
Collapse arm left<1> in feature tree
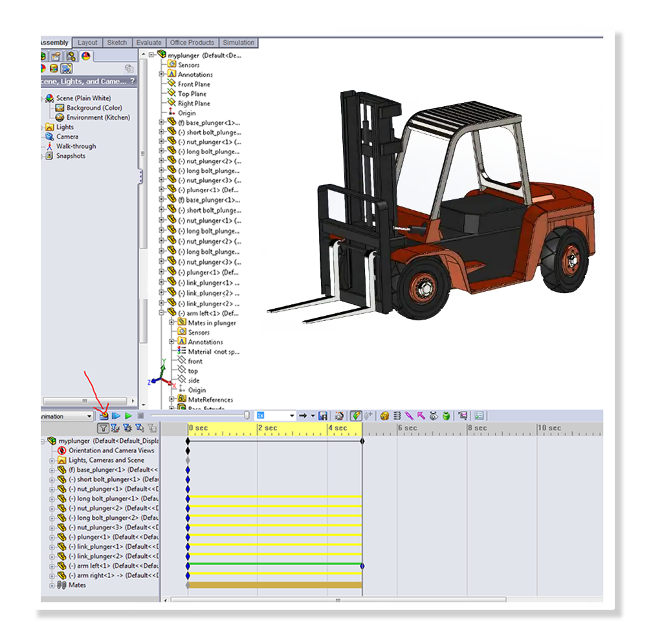pos(162,313)
